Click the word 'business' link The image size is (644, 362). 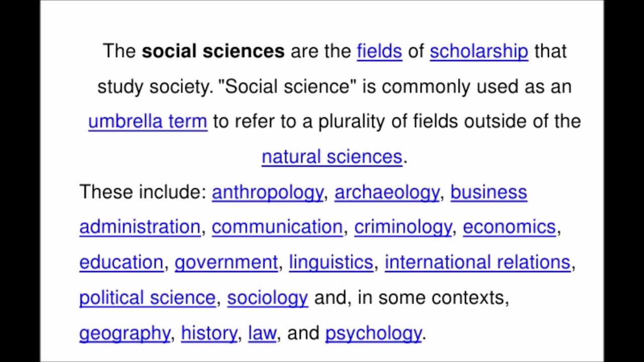(x=489, y=192)
